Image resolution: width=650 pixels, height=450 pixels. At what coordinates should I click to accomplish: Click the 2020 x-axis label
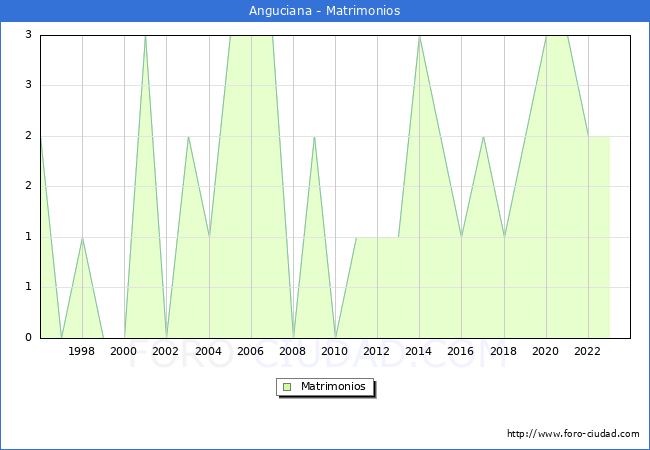(546, 351)
